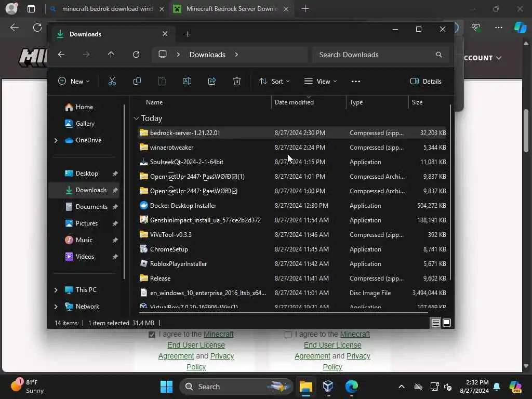The image size is (532, 399).
Task: Open the taskbar Search box
Action: point(236,387)
